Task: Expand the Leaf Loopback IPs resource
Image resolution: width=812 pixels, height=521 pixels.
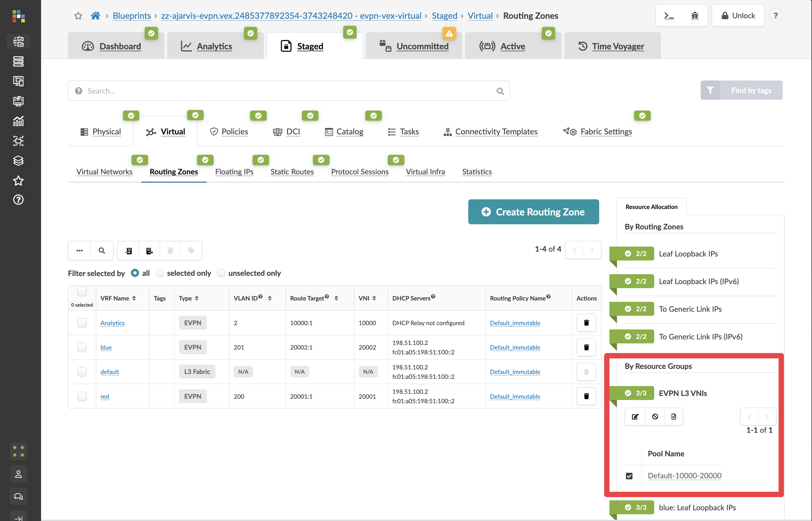Action: [x=688, y=254]
